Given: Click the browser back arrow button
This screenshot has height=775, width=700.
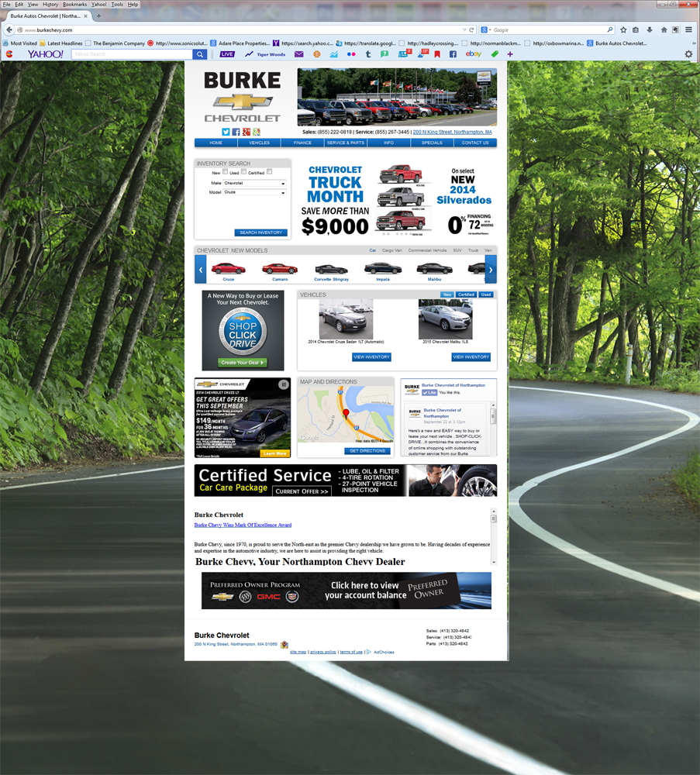Looking at the screenshot, I should pos(9,29).
